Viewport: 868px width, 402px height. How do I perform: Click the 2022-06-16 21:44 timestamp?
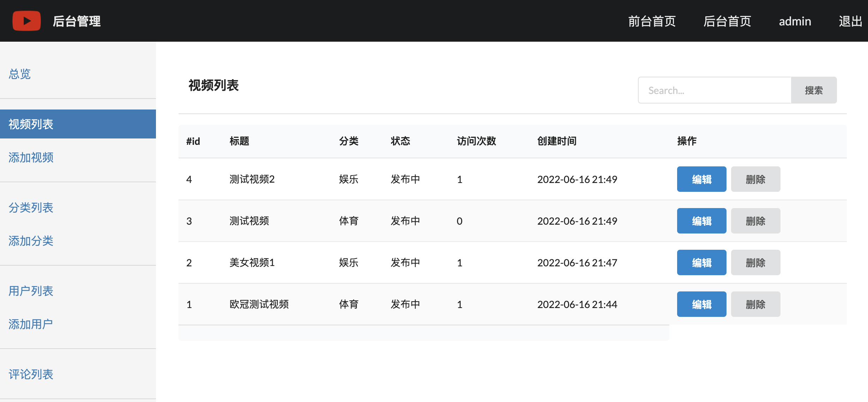click(x=577, y=304)
